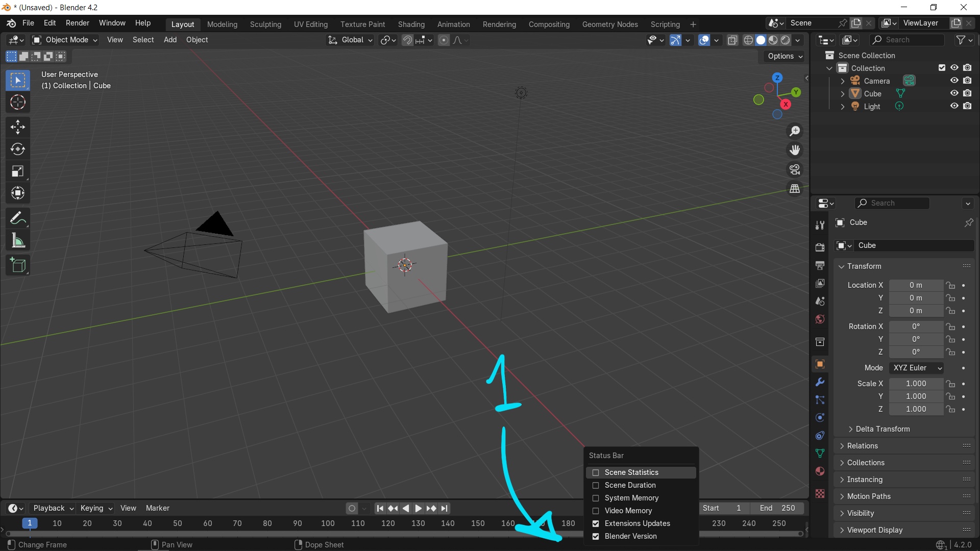Select the Scale tool
This screenshot has width=980, height=551.
pyautogui.click(x=18, y=171)
